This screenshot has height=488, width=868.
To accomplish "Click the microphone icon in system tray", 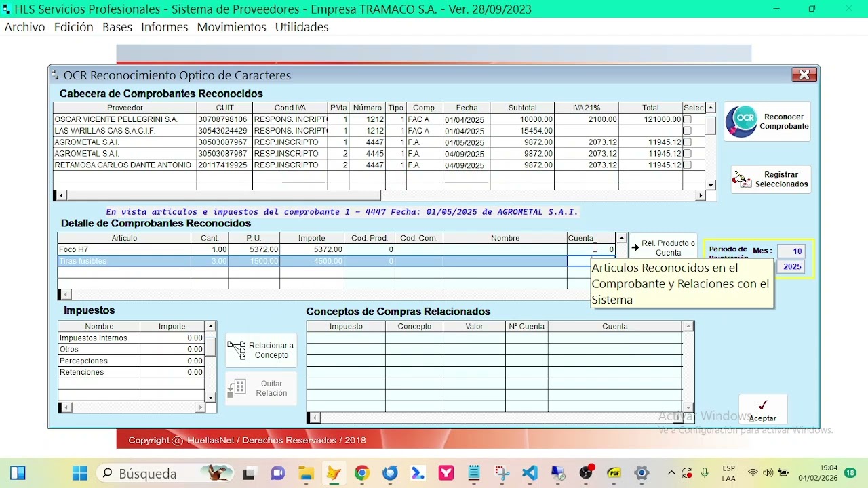I will [x=705, y=473].
